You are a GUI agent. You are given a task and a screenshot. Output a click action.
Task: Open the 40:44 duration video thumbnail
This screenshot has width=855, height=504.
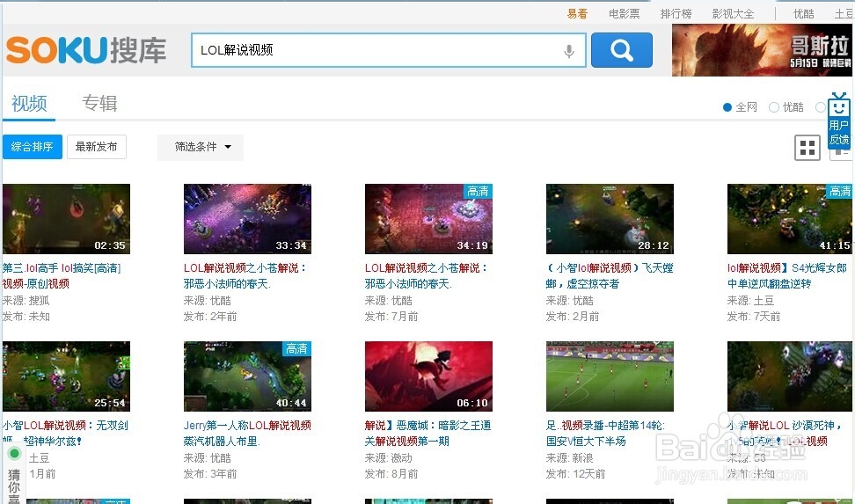coord(247,376)
